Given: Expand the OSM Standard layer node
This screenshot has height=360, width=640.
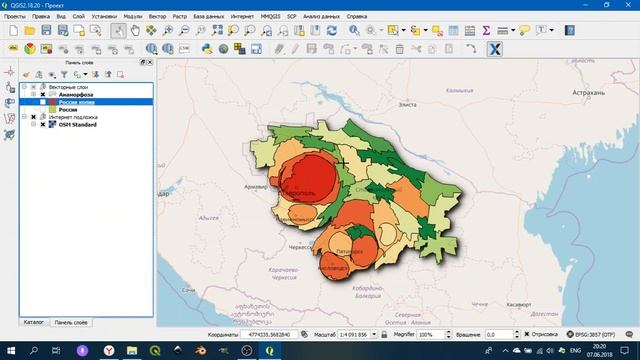Looking at the screenshot, I should 33,124.
